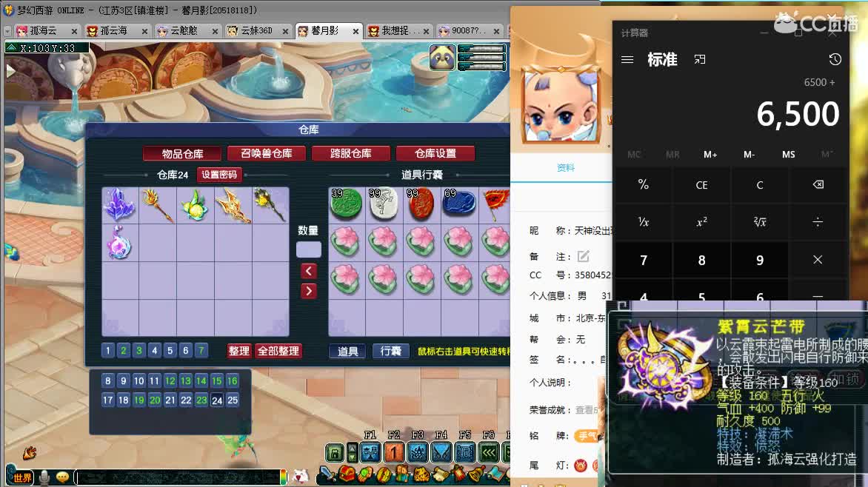The image size is (868, 487).
Task: Click the left arrow transfer button
Action: click(308, 271)
